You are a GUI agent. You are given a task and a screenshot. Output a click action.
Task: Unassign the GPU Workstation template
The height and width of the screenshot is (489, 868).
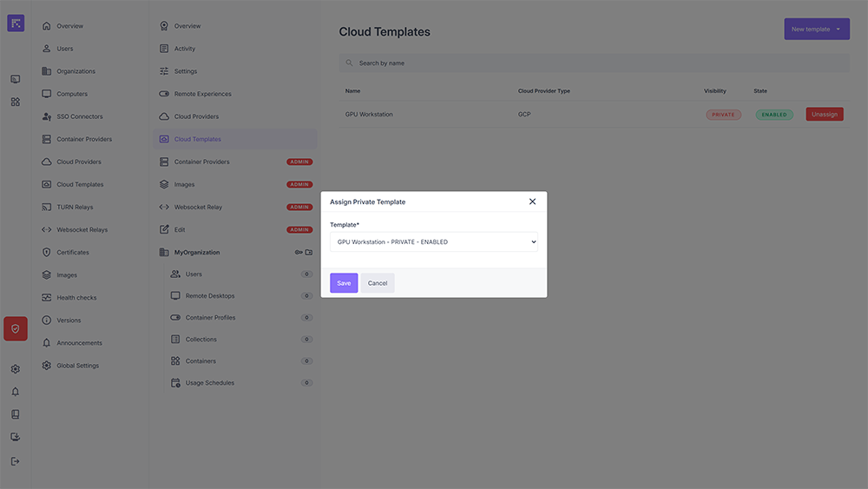(824, 115)
